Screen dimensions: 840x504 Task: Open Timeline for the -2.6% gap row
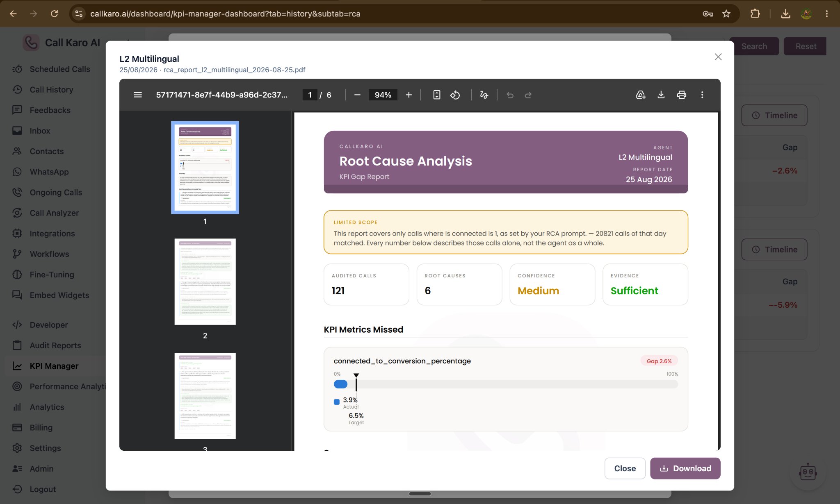point(774,115)
